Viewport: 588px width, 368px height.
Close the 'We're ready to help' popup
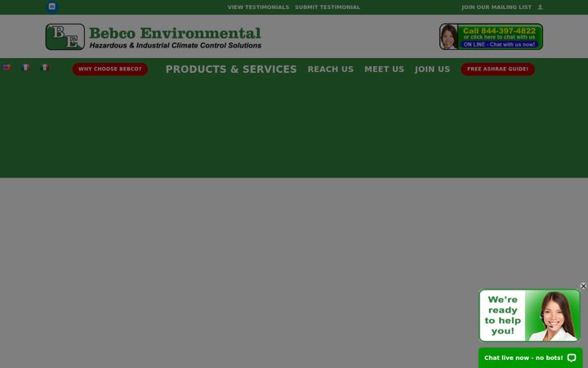click(583, 286)
